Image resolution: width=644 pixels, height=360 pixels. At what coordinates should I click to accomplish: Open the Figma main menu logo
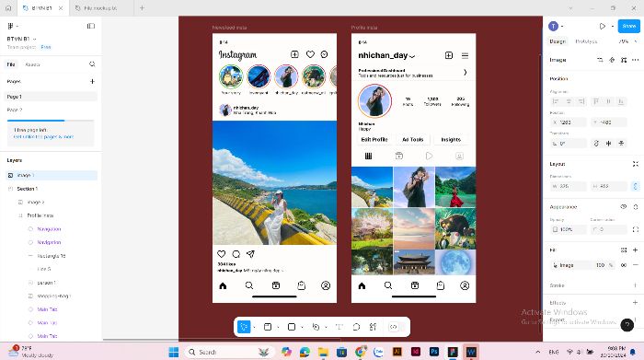coord(10,26)
